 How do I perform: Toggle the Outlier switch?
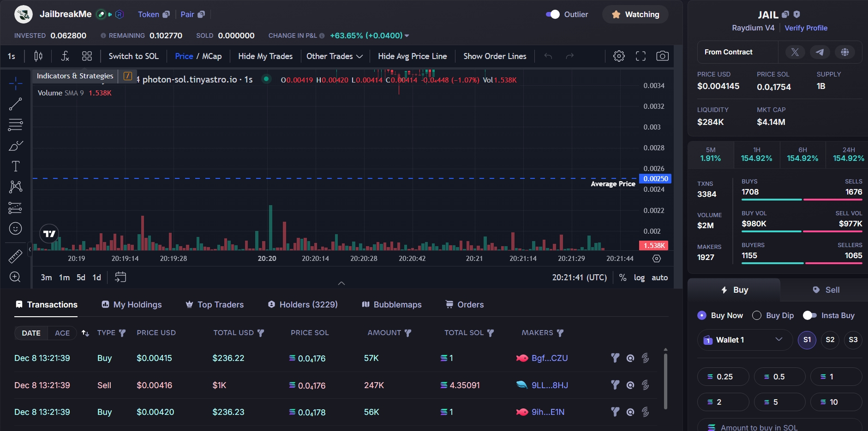click(552, 14)
